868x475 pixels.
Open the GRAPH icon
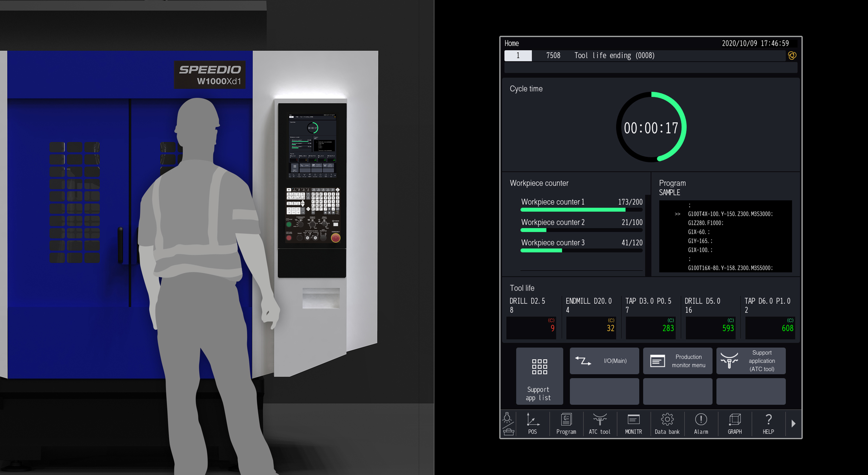tap(735, 423)
